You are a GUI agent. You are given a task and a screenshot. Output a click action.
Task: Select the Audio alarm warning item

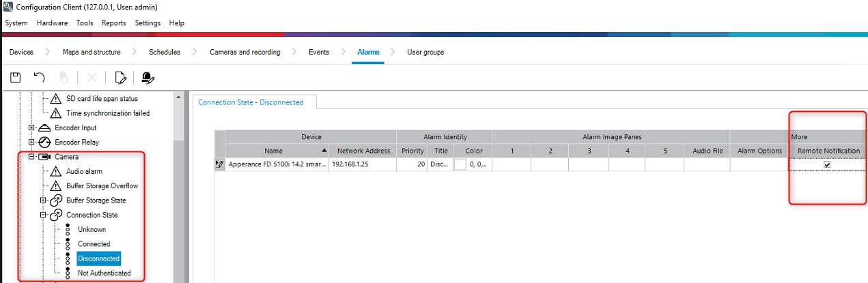point(84,171)
